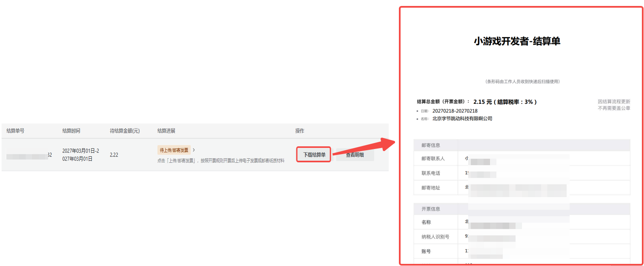The height and width of the screenshot is (266, 644).
Task: Click the 邮寄信息 section header
Action: (x=431, y=146)
